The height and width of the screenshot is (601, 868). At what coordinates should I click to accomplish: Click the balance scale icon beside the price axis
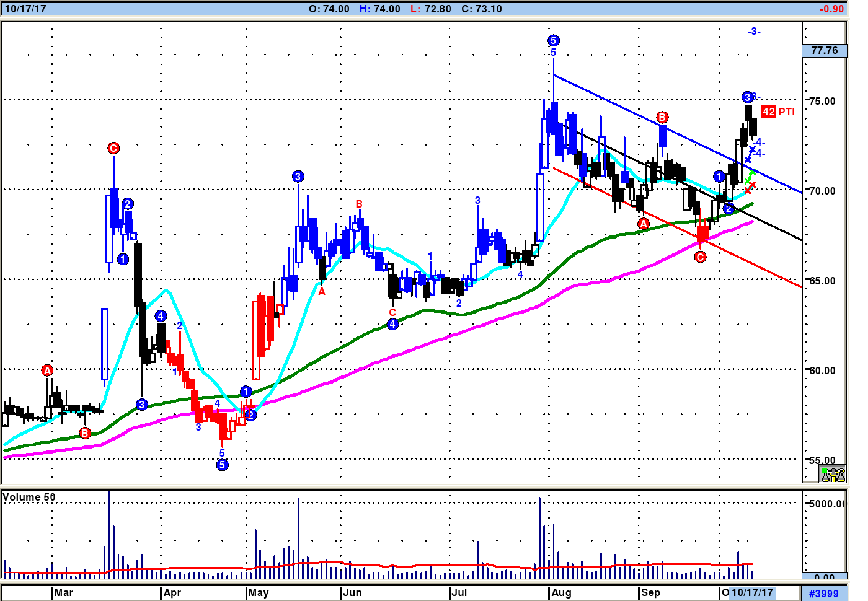(833, 475)
